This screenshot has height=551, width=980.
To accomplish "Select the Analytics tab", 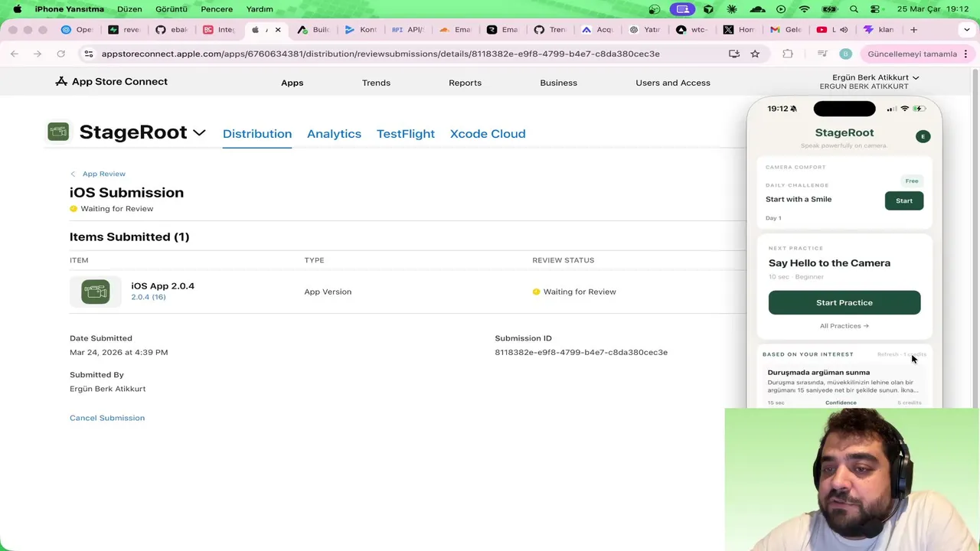I will pos(334,133).
